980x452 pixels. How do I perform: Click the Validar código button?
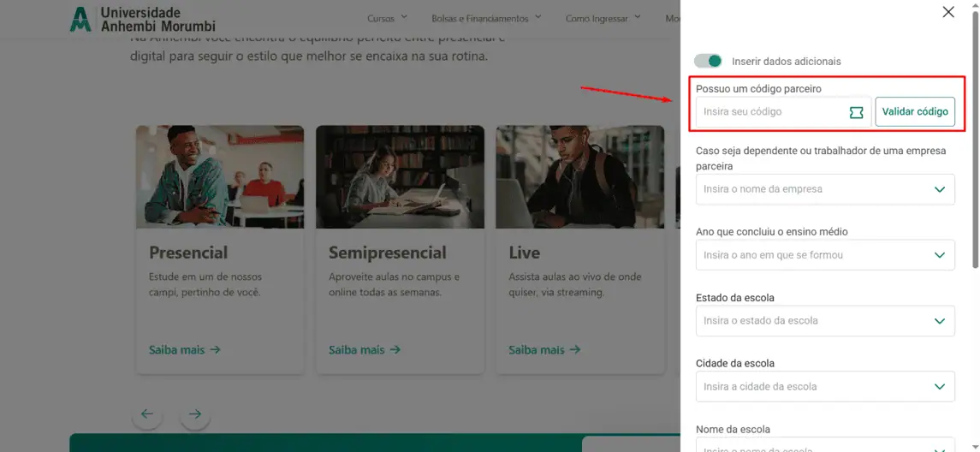coord(915,111)
